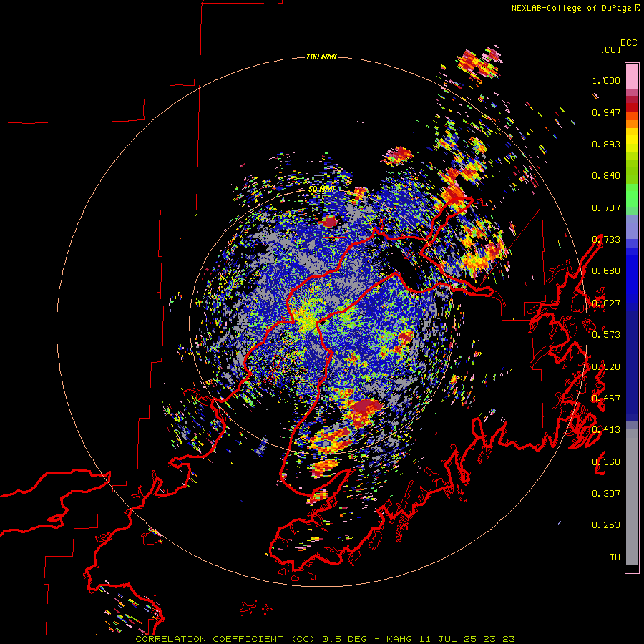This screenshot has width=644, height=644.
Task: Click the 0.840 color scale value
Action: pos(606,176)
